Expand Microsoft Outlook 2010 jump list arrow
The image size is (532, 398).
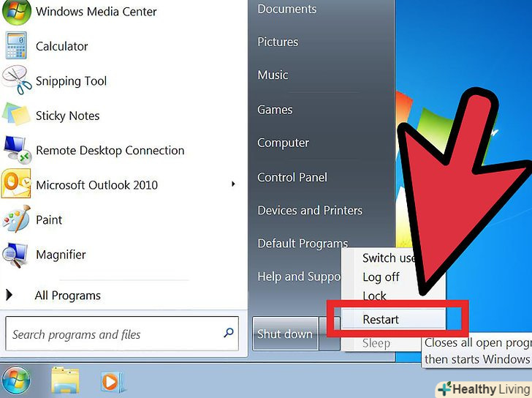click(x=233, y=184)
